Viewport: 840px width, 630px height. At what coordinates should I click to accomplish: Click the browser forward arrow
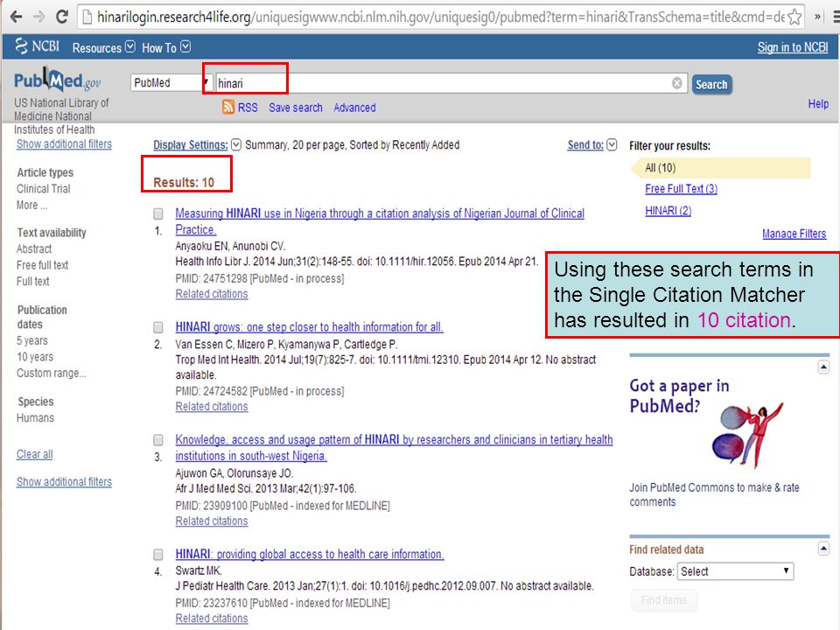[38, 17]
